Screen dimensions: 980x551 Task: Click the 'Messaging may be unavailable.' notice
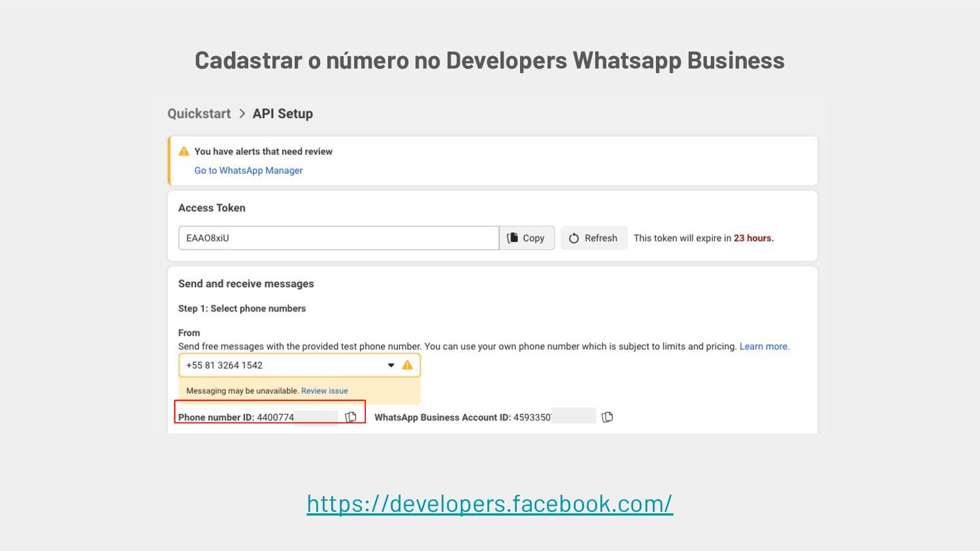point(242,391)
